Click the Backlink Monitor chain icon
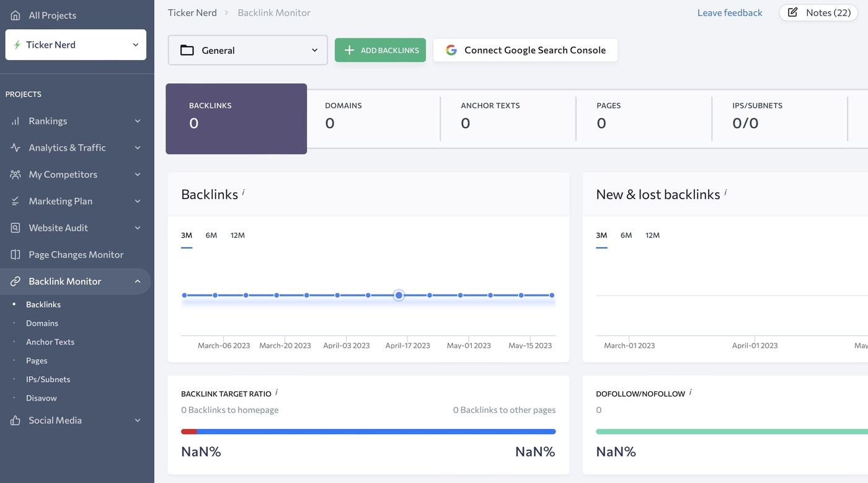Viewport: 868px width, 483px height. pos(15,281)
